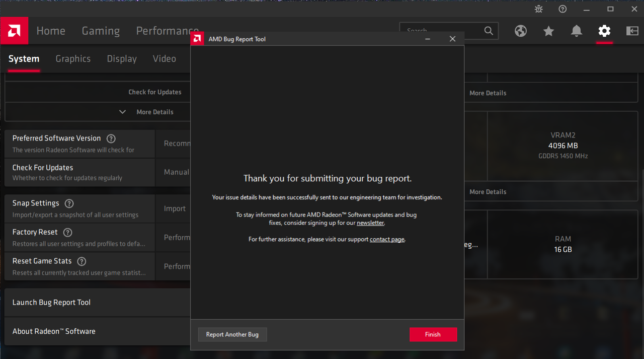Image resolution: width=644 pixels, height=359 pixels.
Task: Select the System settings tab
Action: coord(24,58)
